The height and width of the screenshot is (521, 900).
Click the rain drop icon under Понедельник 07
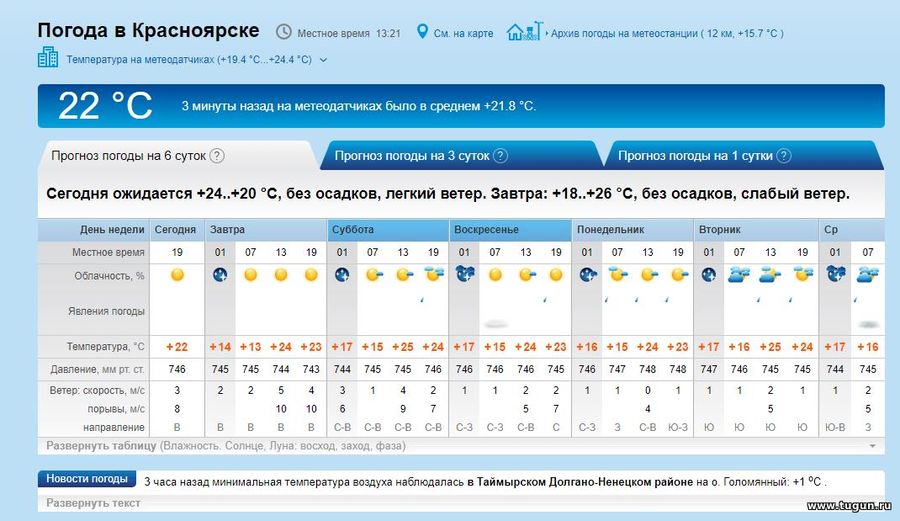[x=606, y=300]
